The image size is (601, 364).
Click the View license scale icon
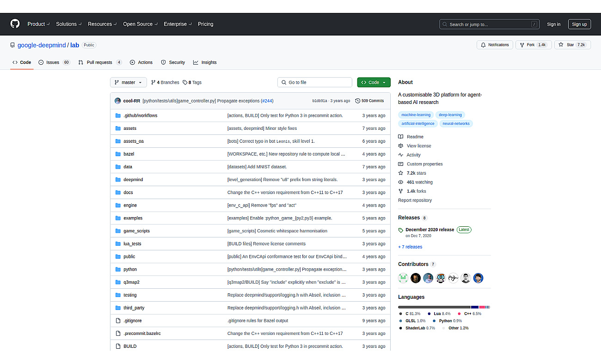401,146
